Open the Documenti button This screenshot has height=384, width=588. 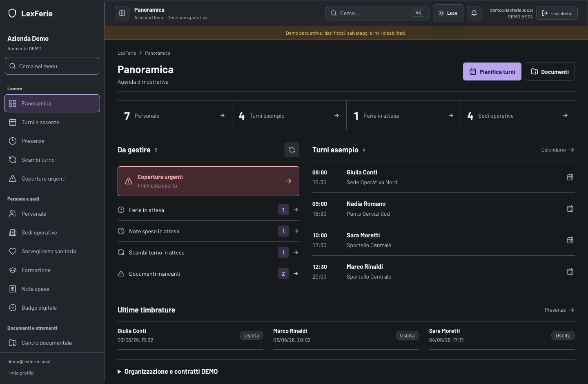click(550, 71)
